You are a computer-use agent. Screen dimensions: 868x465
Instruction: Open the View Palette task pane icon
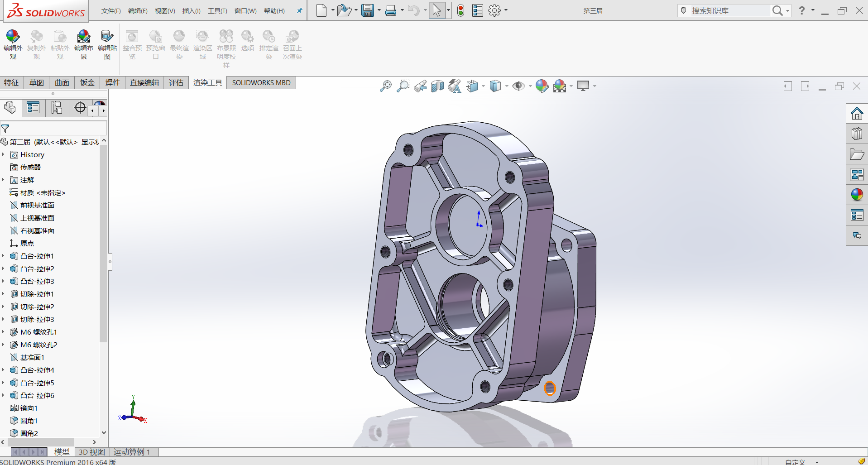[x=857, y=175]
